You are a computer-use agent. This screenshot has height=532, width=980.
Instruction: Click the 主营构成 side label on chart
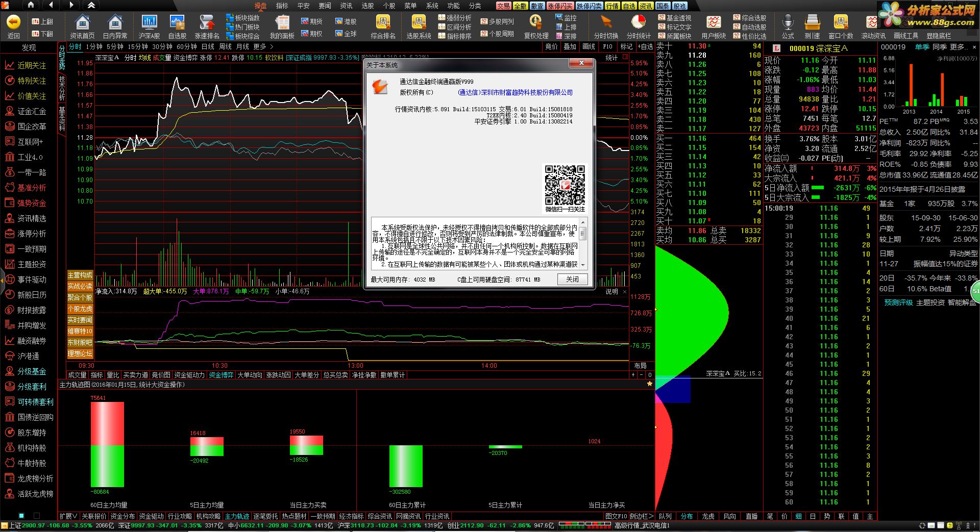[80, 275]
